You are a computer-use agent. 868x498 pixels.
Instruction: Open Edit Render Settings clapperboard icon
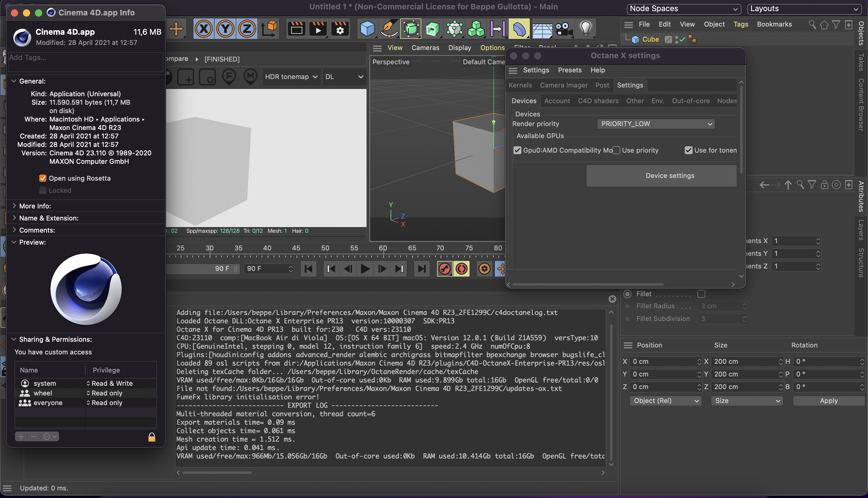click(340, 29)
